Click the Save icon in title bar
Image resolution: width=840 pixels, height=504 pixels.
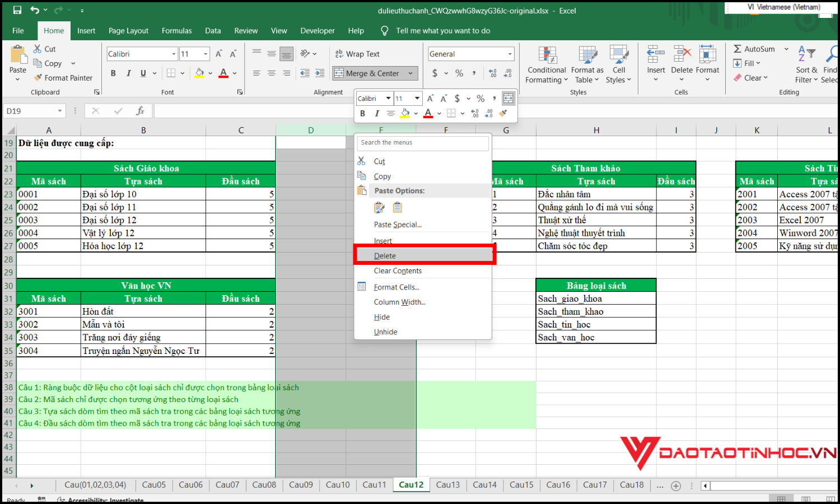click(x=17, y=10)
